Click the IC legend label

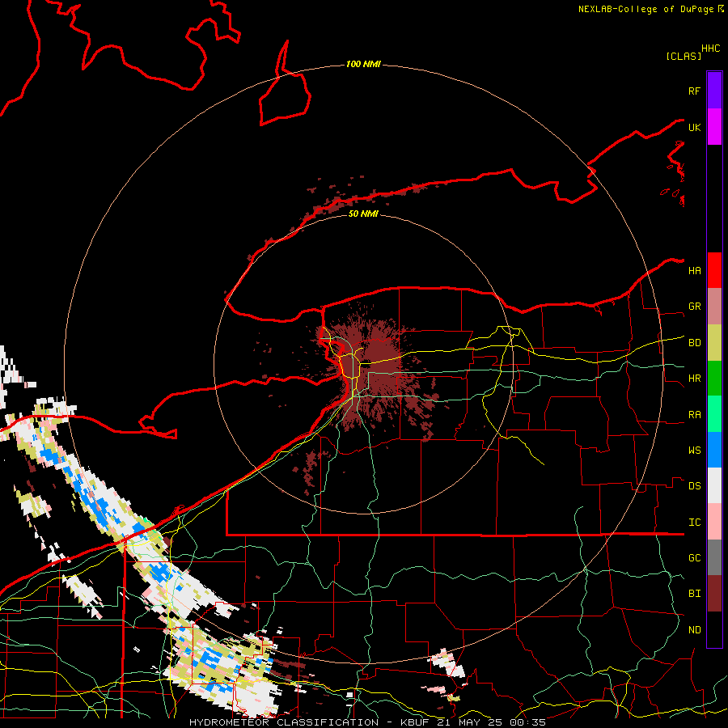pos(694,523)
